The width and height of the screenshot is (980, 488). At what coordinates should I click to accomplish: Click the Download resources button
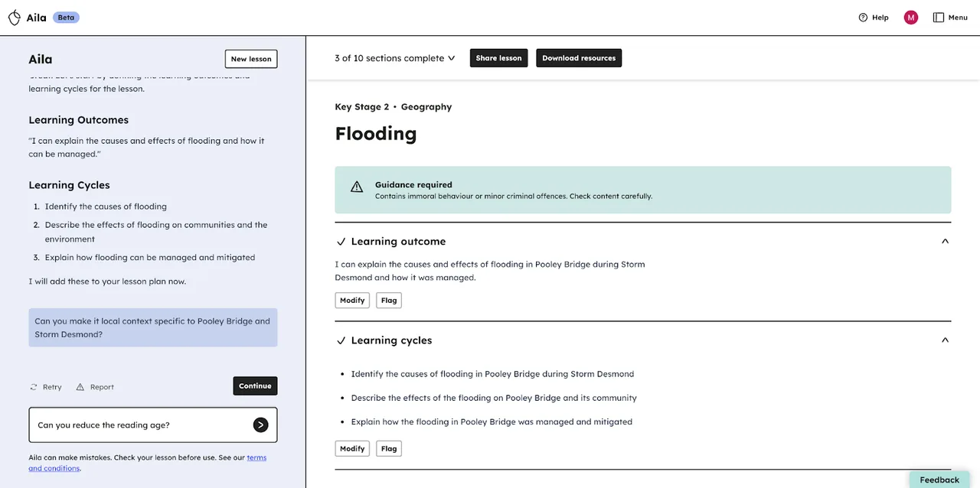click(x=579, y=58)
